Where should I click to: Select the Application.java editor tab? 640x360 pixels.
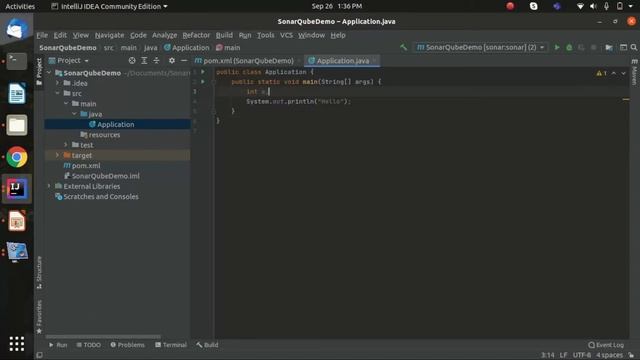coord(342,60)
